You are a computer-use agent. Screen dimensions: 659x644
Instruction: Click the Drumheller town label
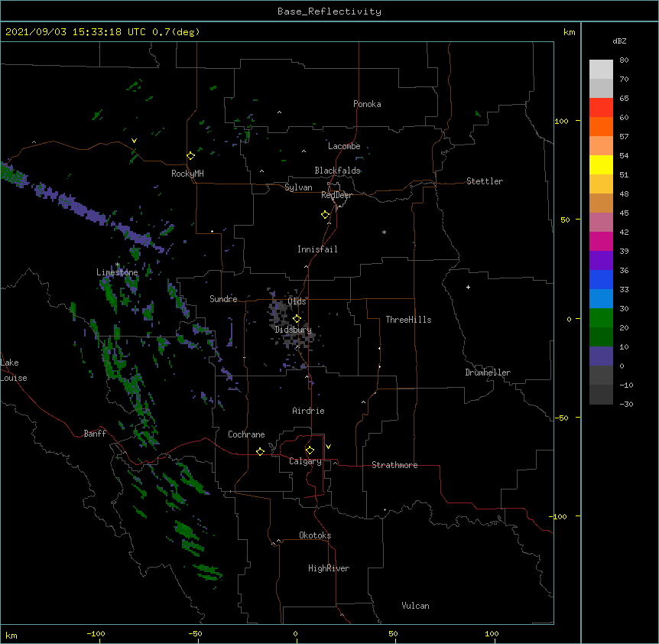tap(488, 372)
